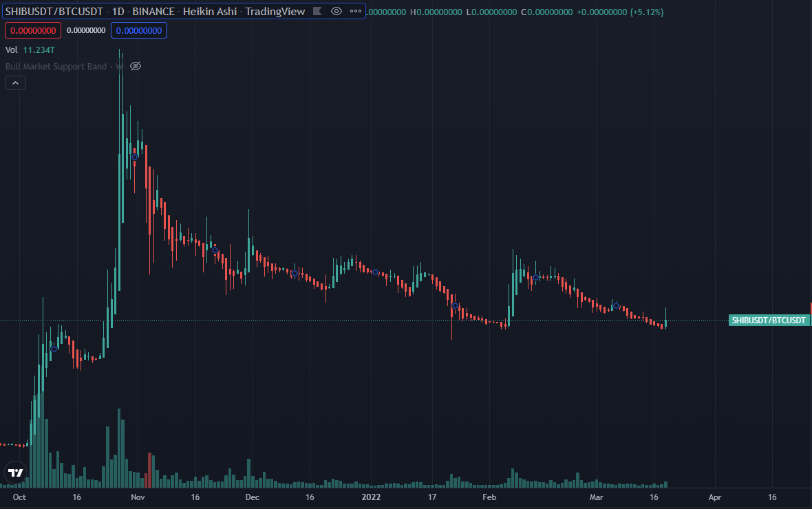Click the TradingView logo in the corner
Image resolution: width=812 pixels, height=509 pixels.
click(x=16, y=473)
